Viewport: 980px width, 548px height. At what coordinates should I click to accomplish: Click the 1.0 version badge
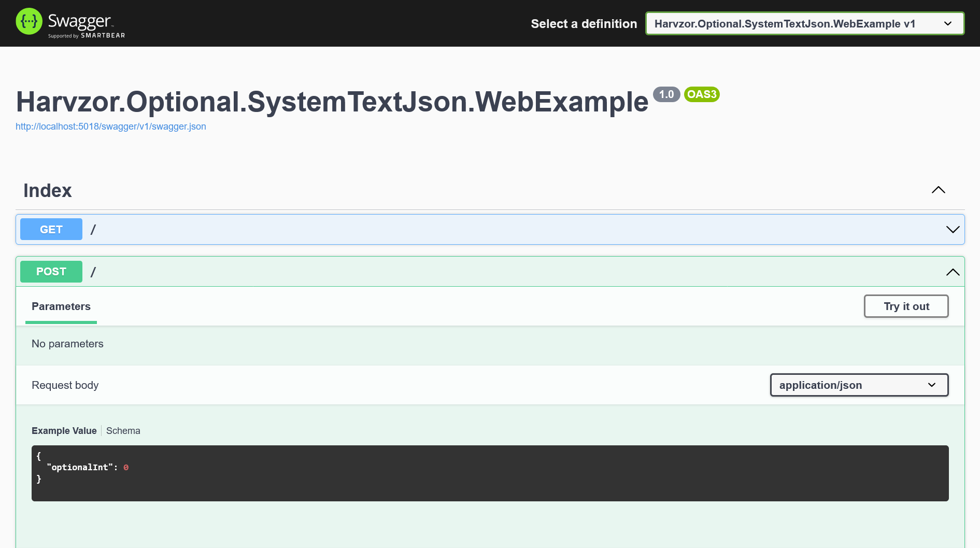click(666, 94)
